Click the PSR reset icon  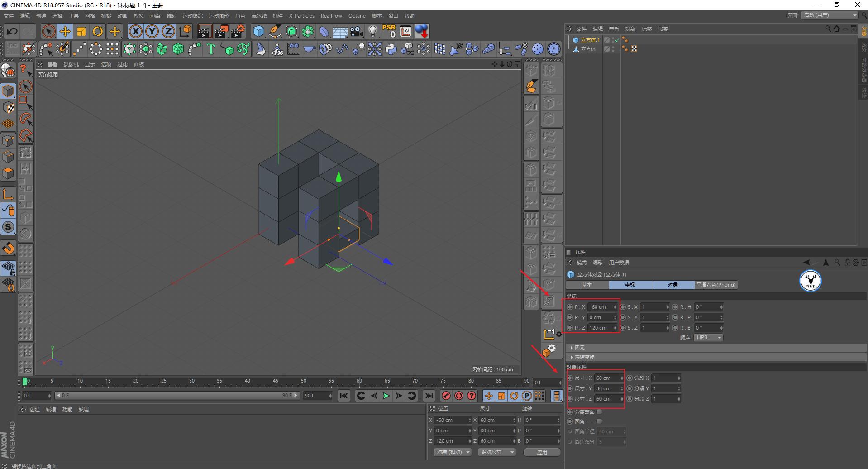[389, 31]
